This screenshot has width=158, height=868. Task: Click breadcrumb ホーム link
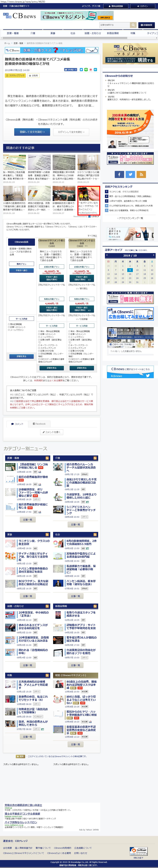[7, 43]
